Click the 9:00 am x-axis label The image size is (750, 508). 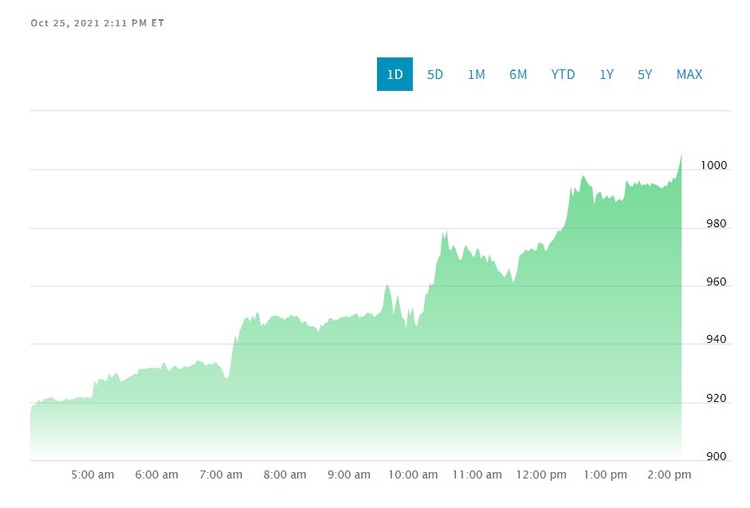[x=349, y=475]
